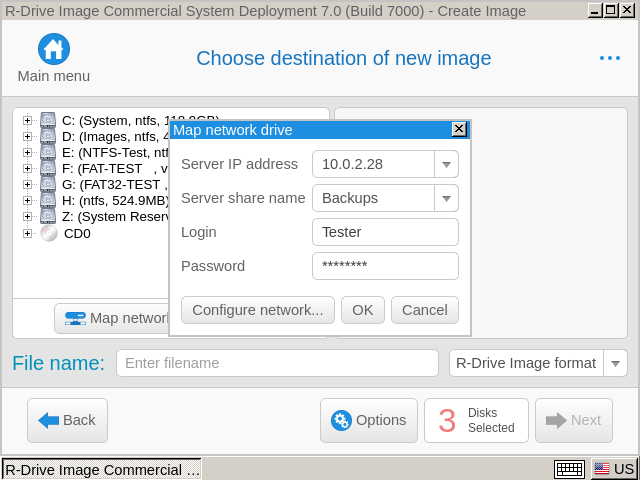The height and width of the screenshot is (480, 640).
Task: Click the Configure network... button
Action: [x=258, y=310]
